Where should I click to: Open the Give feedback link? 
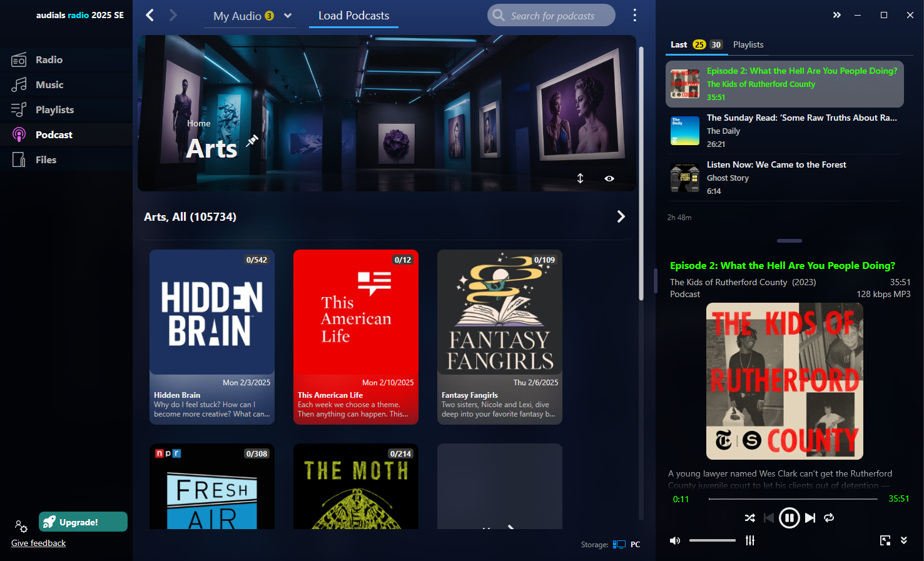pos(38,543)
